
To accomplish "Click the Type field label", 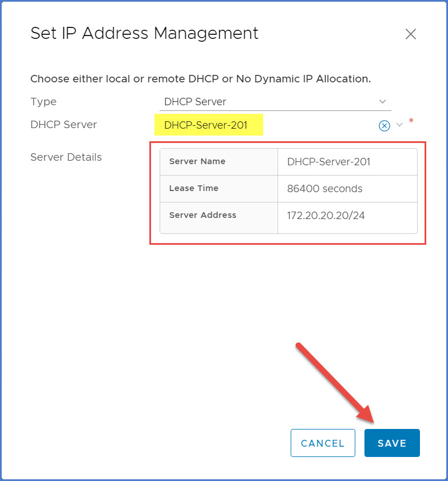I will tap(43, 102).
